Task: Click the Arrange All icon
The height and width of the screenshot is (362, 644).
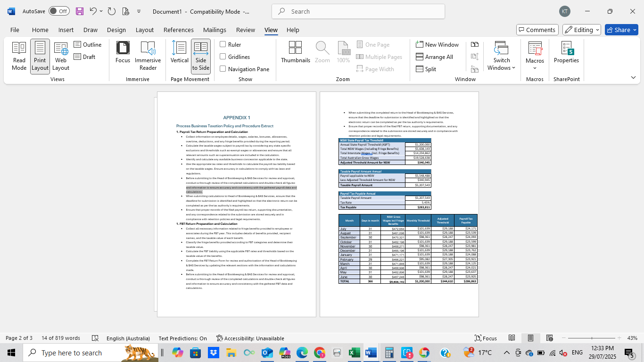Action: click(x=438, y=57)
